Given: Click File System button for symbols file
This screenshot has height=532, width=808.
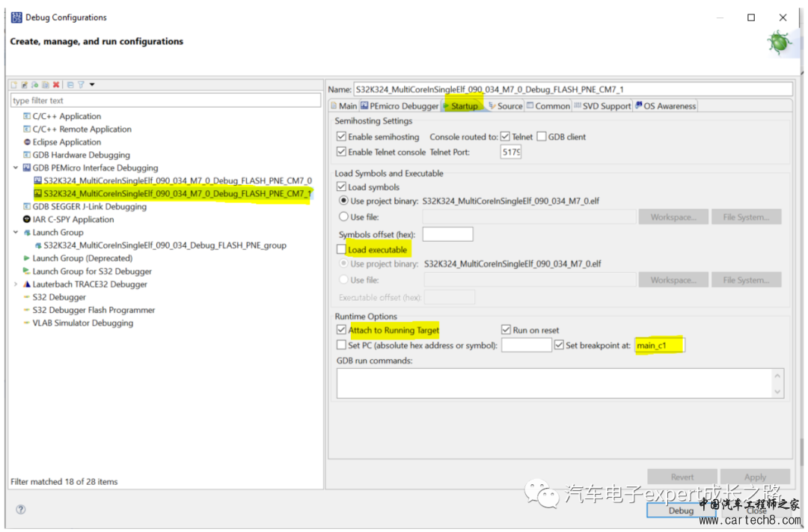Looking at the screenshot, I should (x=746, y=217).
